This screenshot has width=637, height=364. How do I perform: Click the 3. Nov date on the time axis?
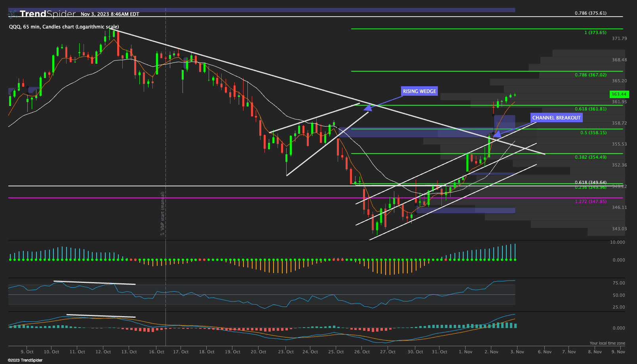(x=517, y=352)
